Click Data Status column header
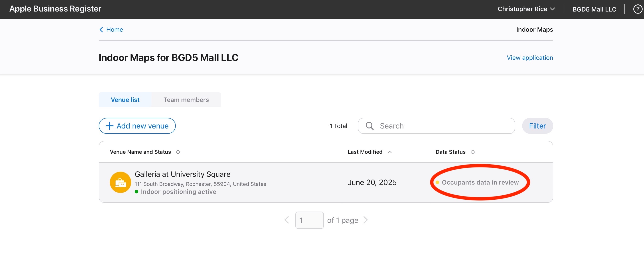The width and height of the screenshot is (644, 253). coord(450,152)
